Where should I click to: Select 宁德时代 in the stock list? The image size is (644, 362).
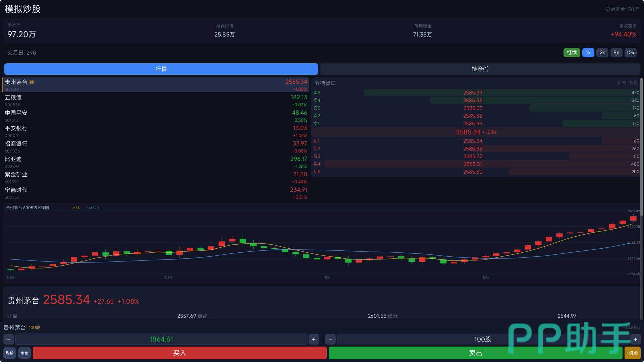pos(156,193)
